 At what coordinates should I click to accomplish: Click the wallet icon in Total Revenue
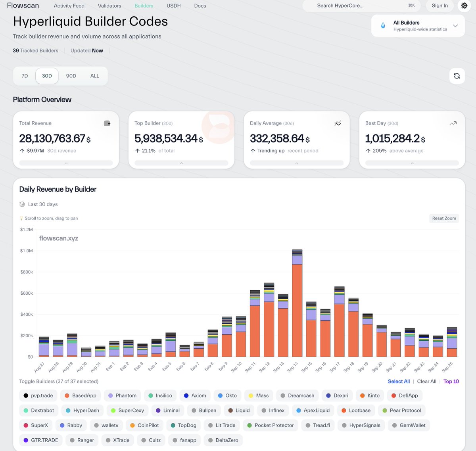coord(107,123)
